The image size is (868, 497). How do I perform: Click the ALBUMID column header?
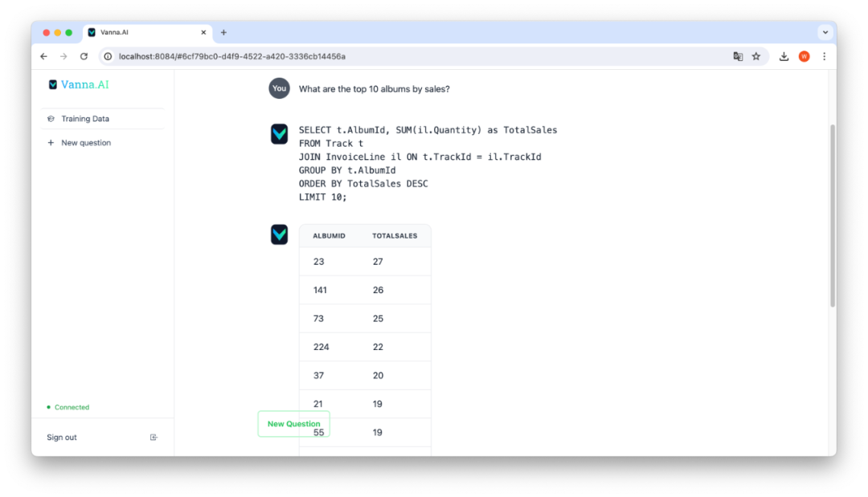[x=329, y=236]
